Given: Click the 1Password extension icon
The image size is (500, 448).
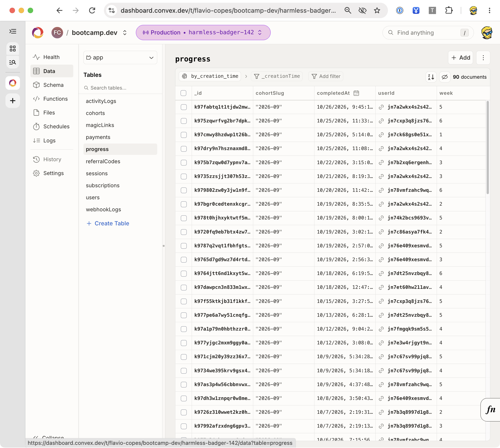Looking at the screenshot, I should pos(400,10).
